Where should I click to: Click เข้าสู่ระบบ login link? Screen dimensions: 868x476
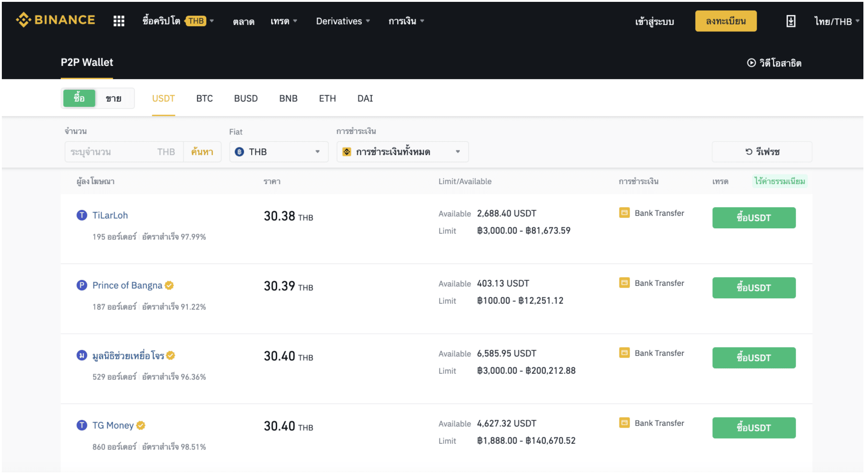point(654,21)
